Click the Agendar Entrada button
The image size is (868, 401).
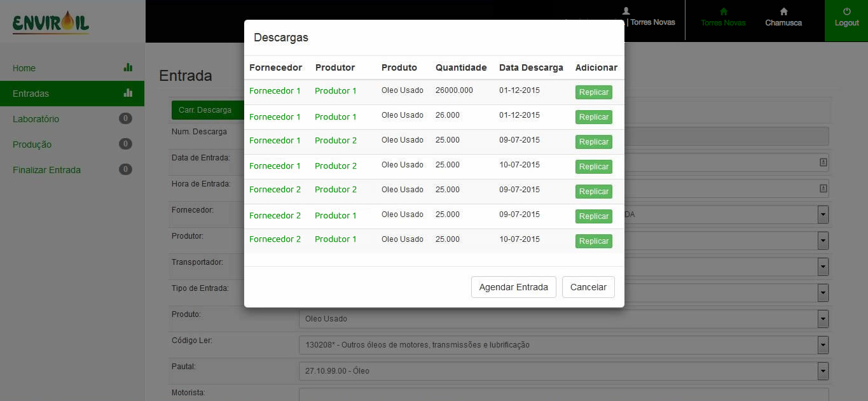[x=513, y=287]
